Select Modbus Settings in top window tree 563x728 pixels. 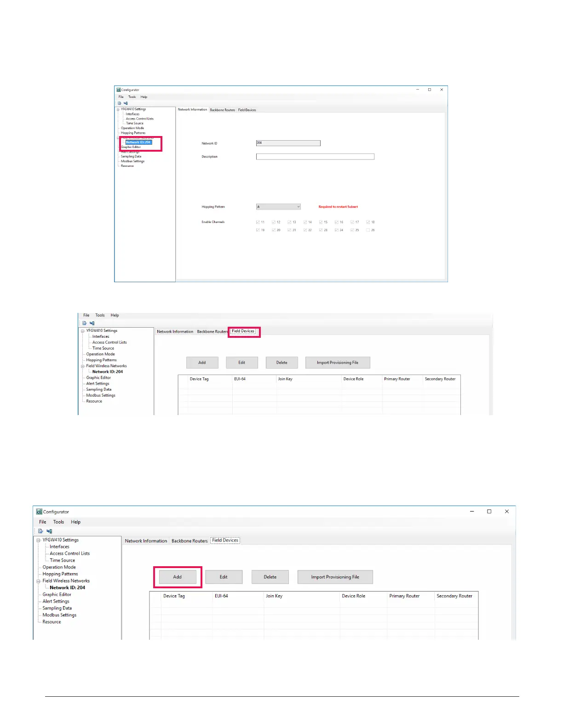point(133,161)
